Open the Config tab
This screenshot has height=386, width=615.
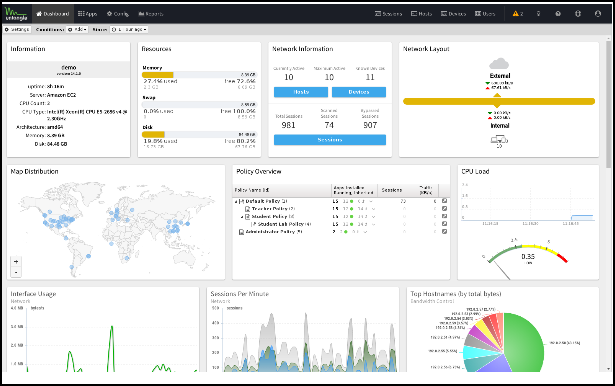(117, 14)
